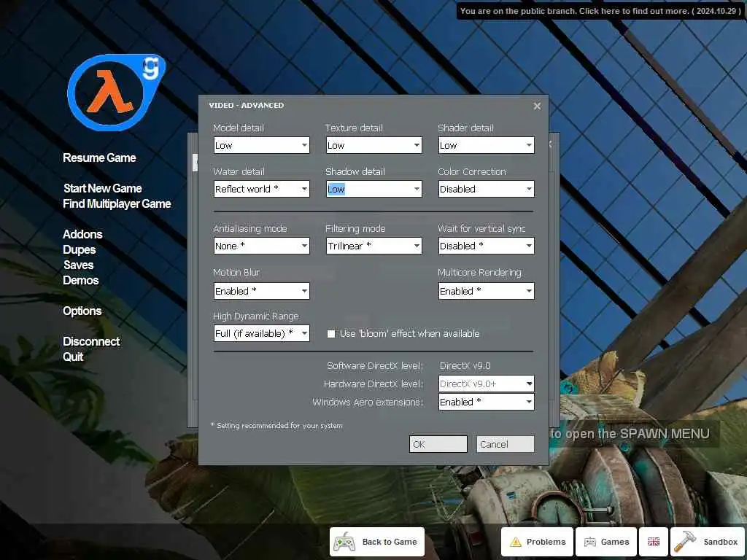Enable the 'bloom' effect checkbox

331,334
